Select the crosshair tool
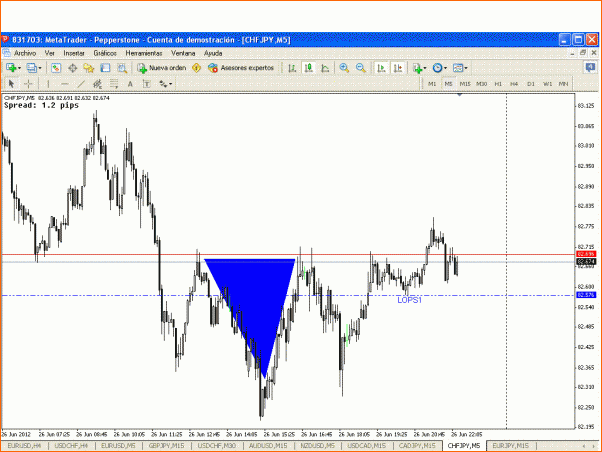The image size is (602, 452). (x=28, y=84)
